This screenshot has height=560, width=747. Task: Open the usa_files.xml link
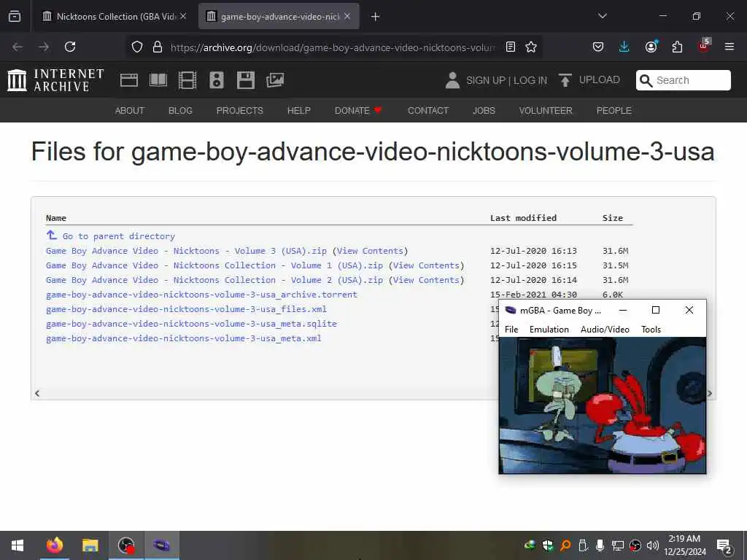click(x=186, y=309)
